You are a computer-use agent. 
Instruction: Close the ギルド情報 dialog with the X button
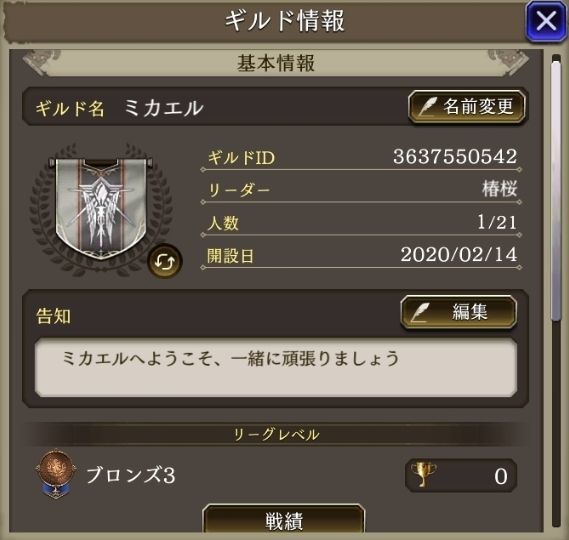click(547, 21)
